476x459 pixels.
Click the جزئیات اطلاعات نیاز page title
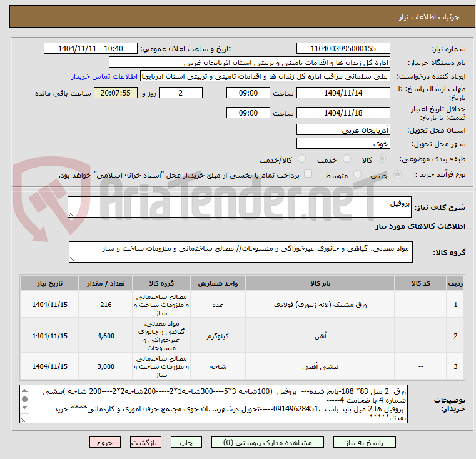coord(428,17)
